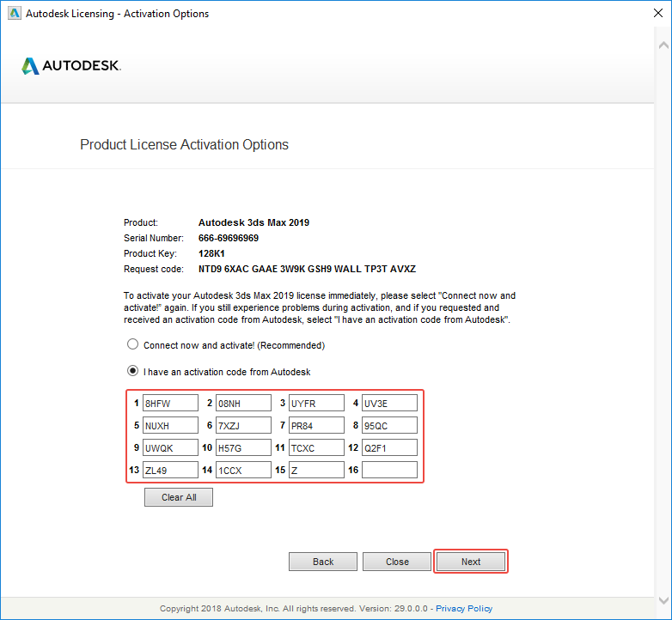The height and width of the screenshot is (620, 672).
Task: Click activation code field 4 containing UV3E
Action: (389, 403)
